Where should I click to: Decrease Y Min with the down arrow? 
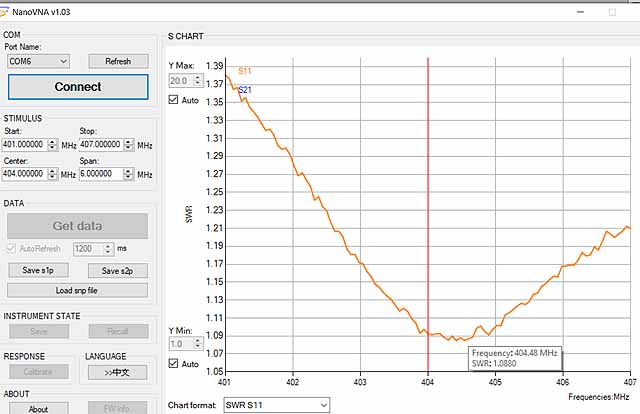[x=198, y=347]
